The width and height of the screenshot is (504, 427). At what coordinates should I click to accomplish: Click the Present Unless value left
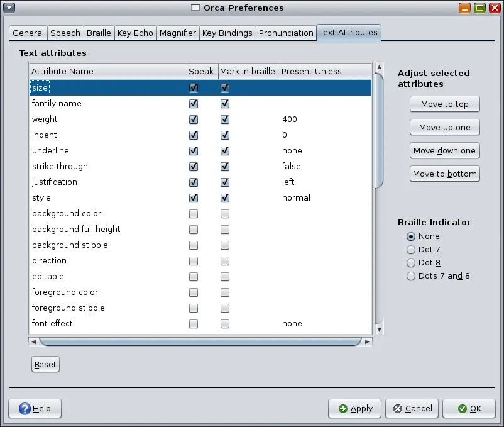288,182
